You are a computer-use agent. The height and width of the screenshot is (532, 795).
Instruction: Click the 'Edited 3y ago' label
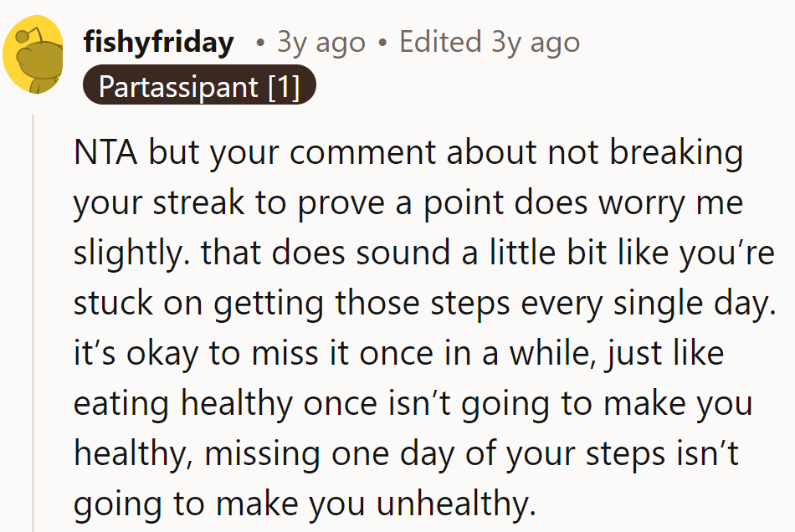pyautogui.click(x=490, y=42)
